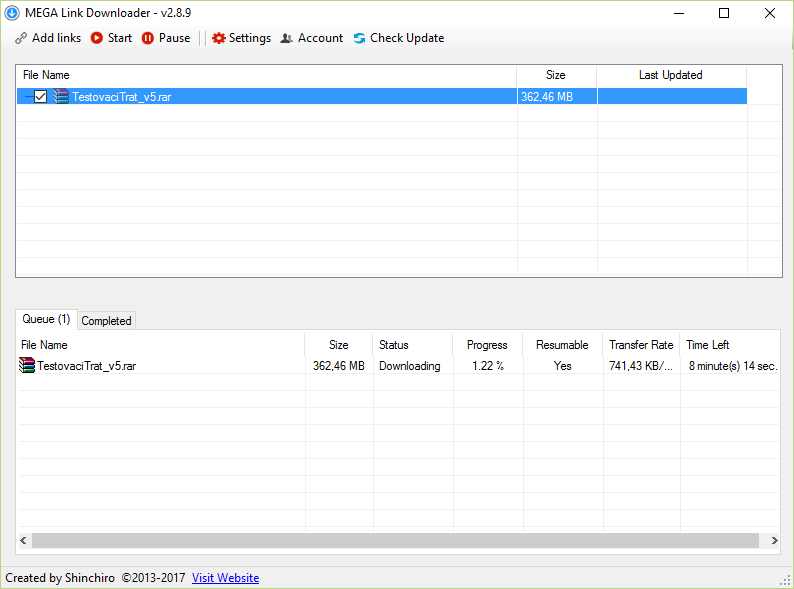The width and height of the screenshot is (794, 589).
Task: Select TestovaciTrat_v5.rar in the queue
Action: [87, 366]
